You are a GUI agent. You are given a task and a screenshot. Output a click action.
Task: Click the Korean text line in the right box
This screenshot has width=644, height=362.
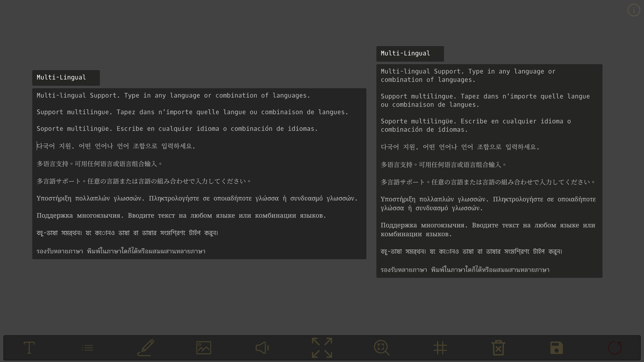[460, 147]
